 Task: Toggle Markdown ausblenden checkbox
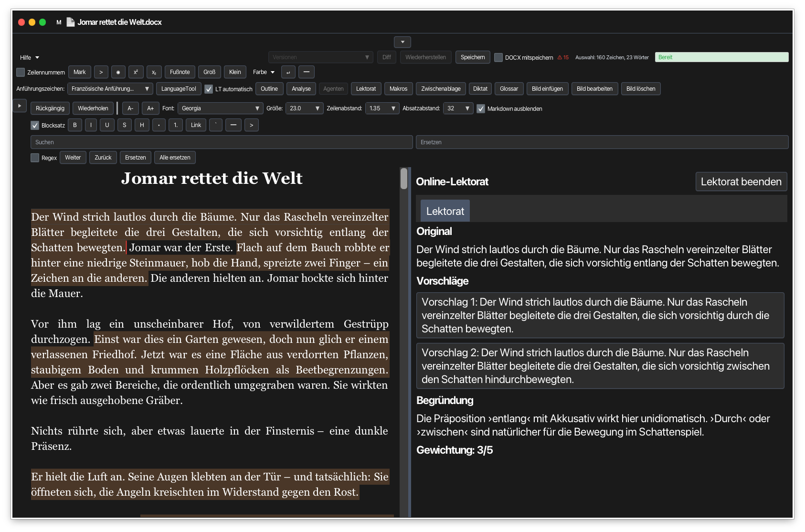[481, 108]
